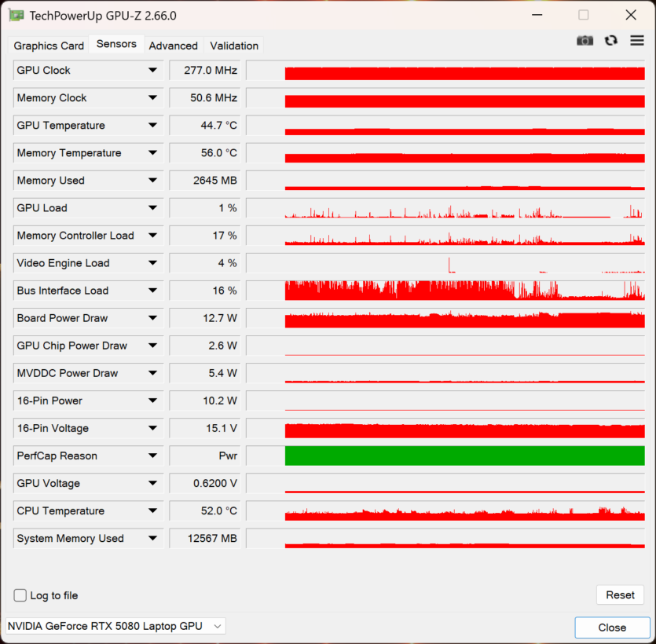The width and height of the screenshot is (656, 644).
Task: Click the 2.6 W GPU Chip Power value
Action: (205, 346)
